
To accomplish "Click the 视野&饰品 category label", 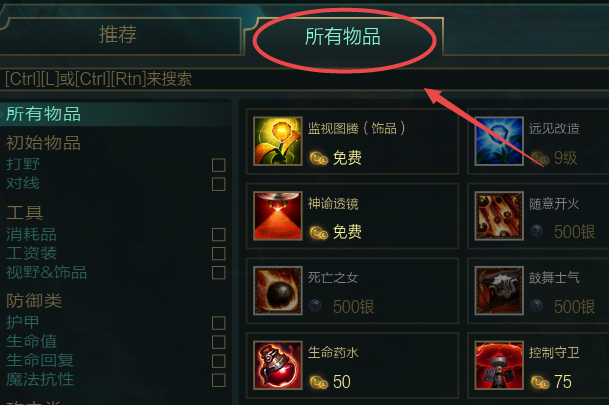I will [46, 272].
